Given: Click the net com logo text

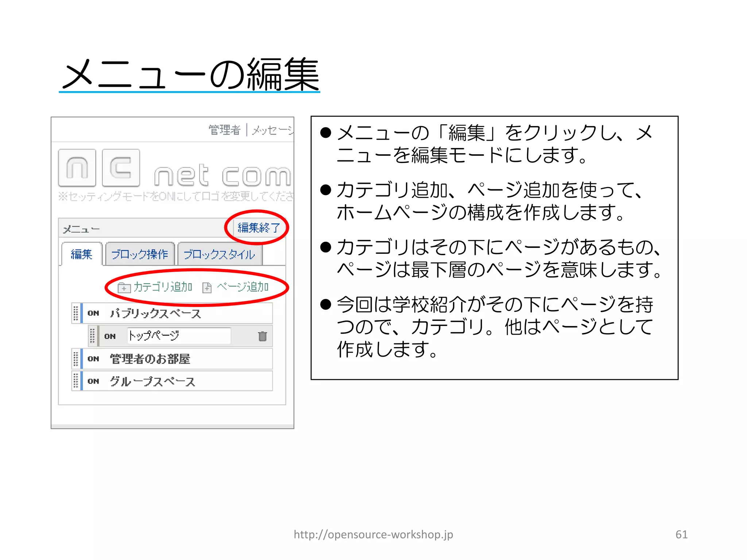Looking at the screenshot, I should click(222, 175).
